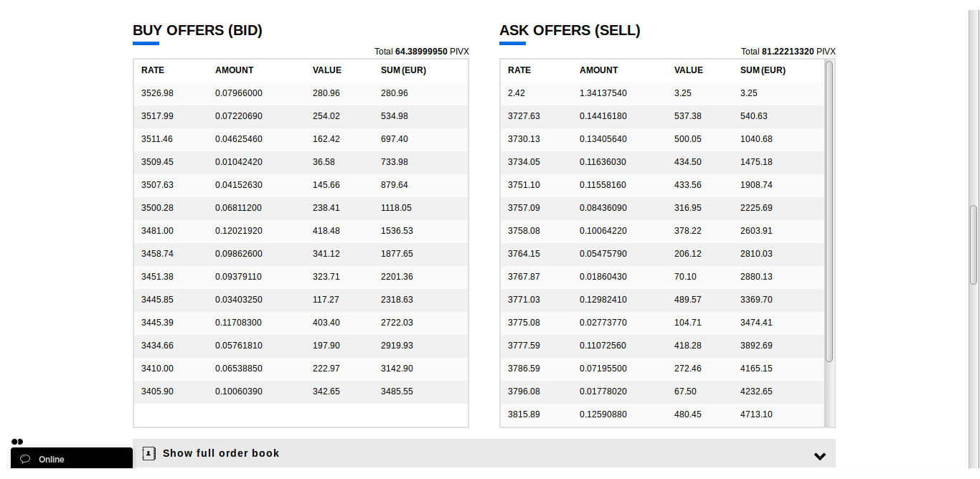Expand the full order book chevron arrow

pyautogui.click(x=820, y=456)
